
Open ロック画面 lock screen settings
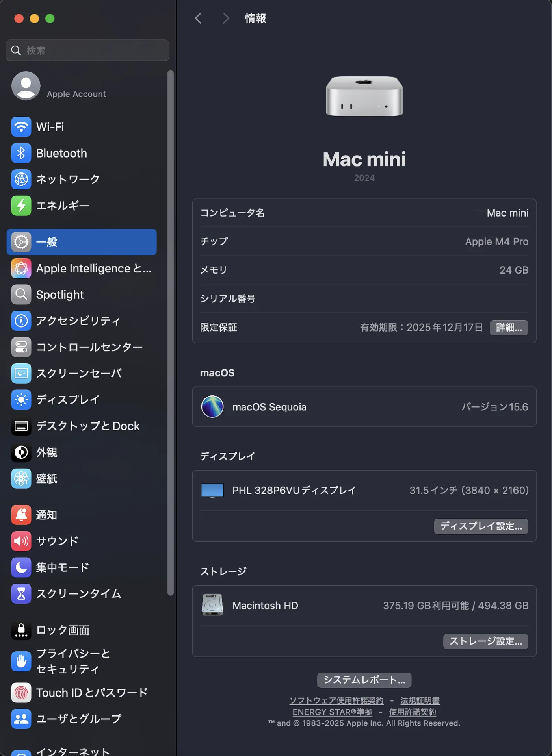pyautogui.click(x=82, y=630)
